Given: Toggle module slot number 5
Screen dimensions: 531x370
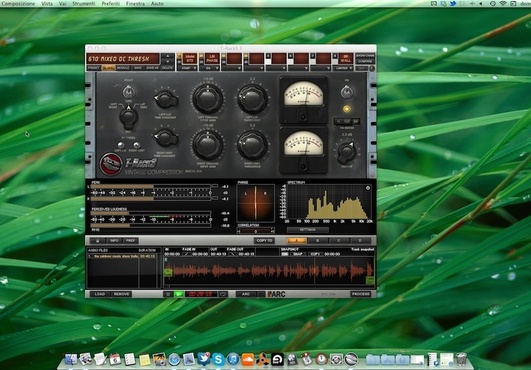Looking at the screenshot, I should pyautogui.click(x=268, y=56).
